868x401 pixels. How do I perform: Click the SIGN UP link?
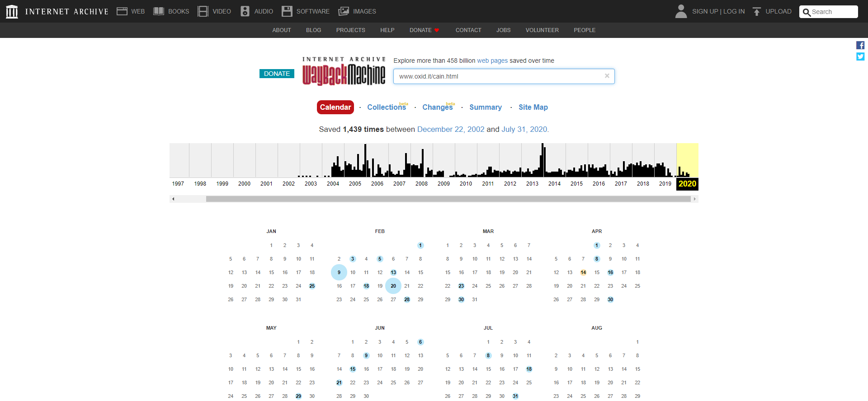(x=705, y=11)
